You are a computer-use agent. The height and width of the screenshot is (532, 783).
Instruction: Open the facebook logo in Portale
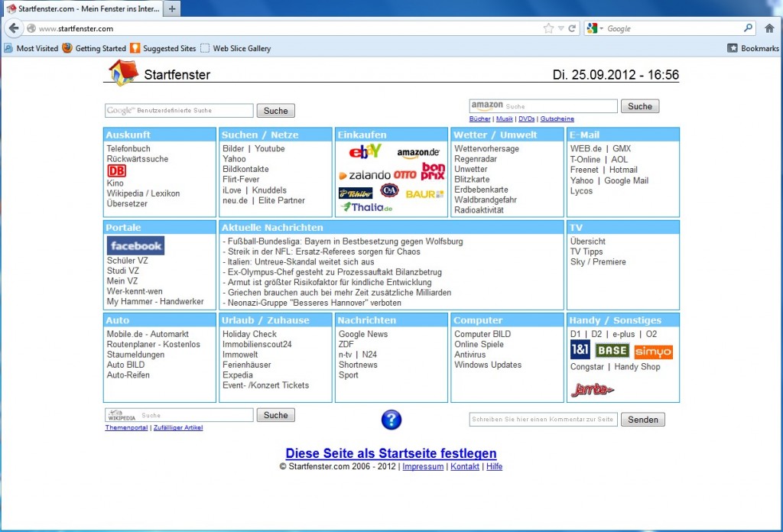point(136,245)
